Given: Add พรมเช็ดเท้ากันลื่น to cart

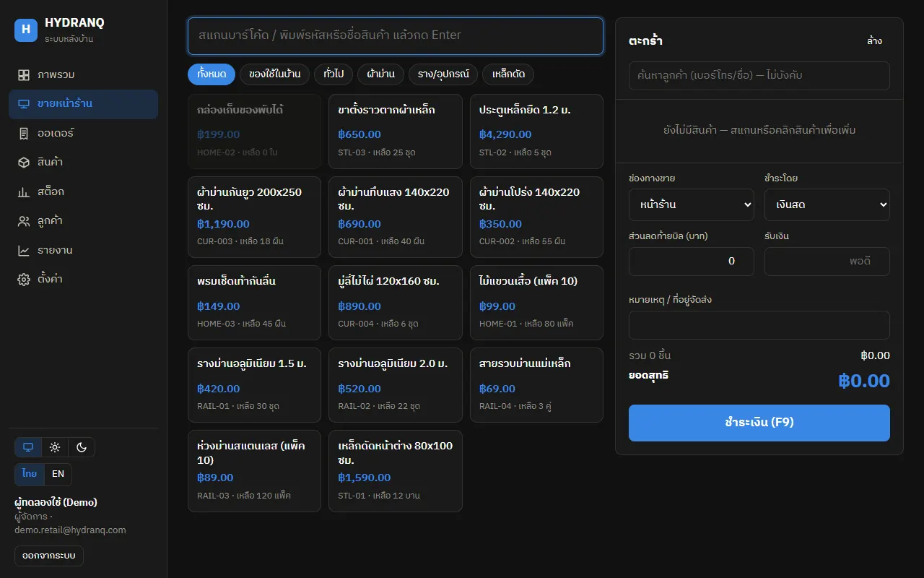Looking at the screenshot, I should pyautogui.click(x=254, y=303).
